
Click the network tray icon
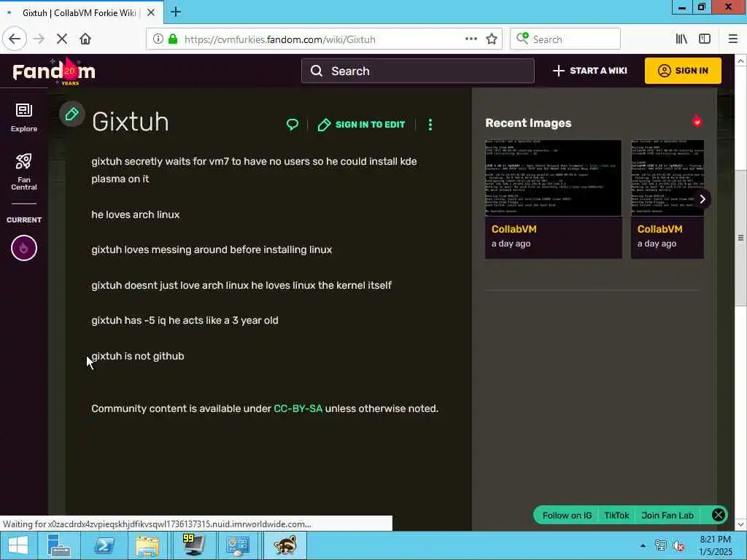(660, 545)
